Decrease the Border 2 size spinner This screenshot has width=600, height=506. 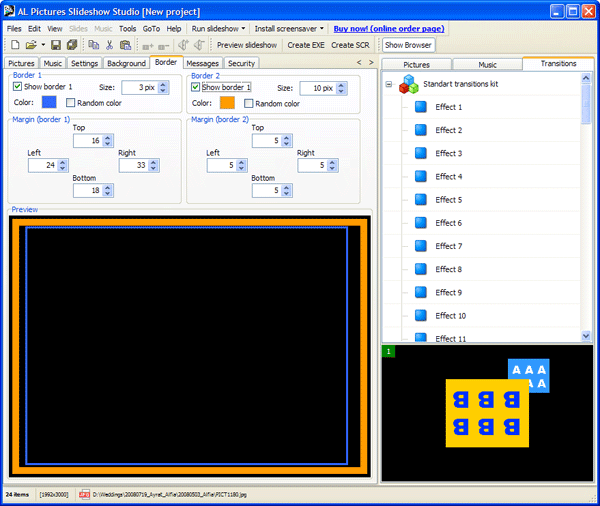click(x=341, y=91)
